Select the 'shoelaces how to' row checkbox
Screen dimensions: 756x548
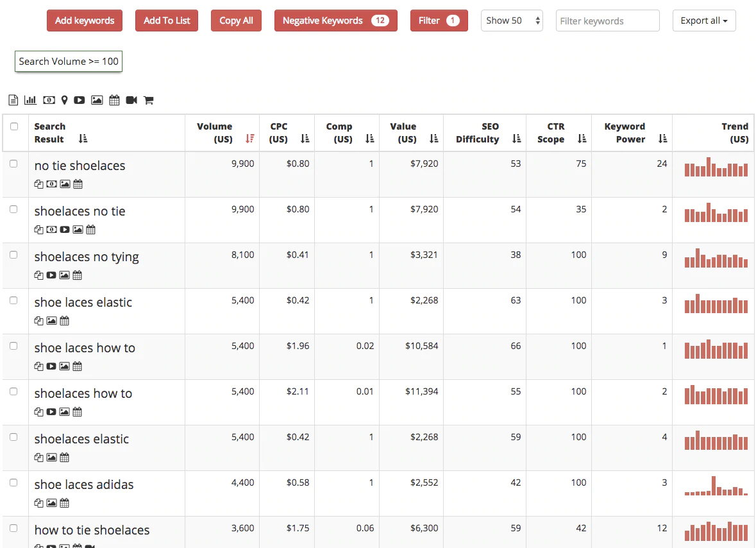click(14, 391)
